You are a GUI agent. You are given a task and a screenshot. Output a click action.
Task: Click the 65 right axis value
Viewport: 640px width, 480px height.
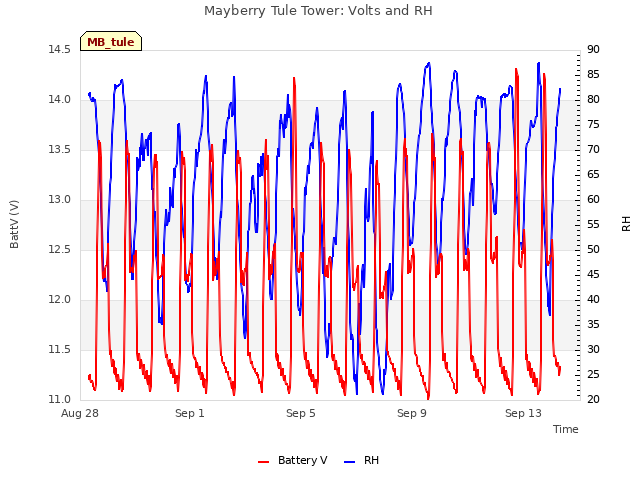593,175
